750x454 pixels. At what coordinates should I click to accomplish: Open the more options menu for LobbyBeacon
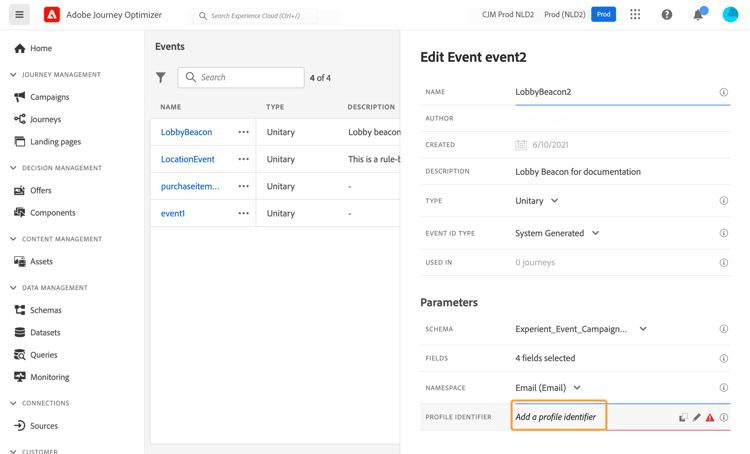click(x=243, y=132)
